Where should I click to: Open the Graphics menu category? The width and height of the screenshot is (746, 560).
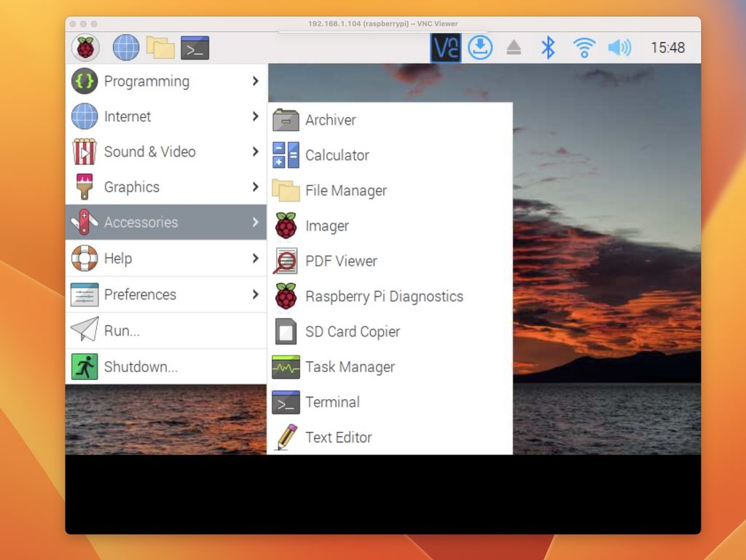166,187
